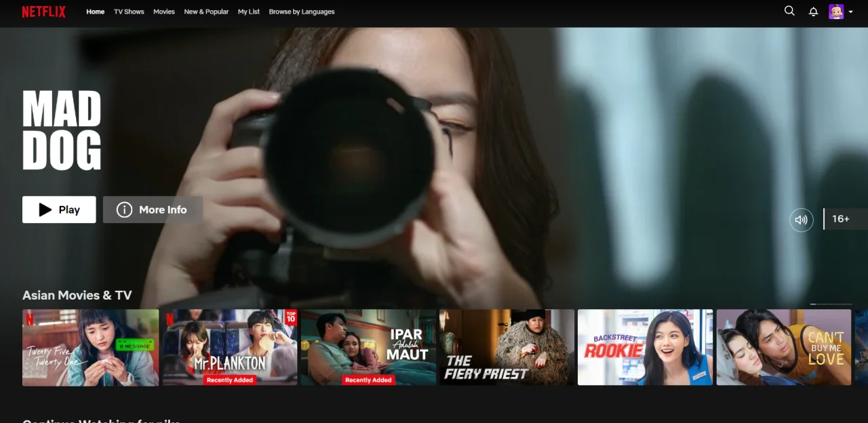The height and width of the screenshot is (423, 868).
Task: Click the Home nav link
Action: (96, 12)
